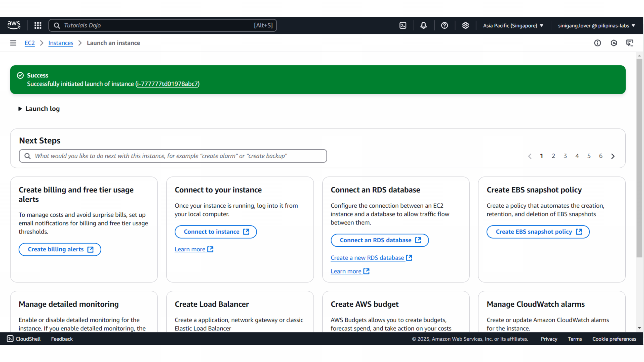
Task: Go to next page of Next Steps
Action: click(613, 156)
